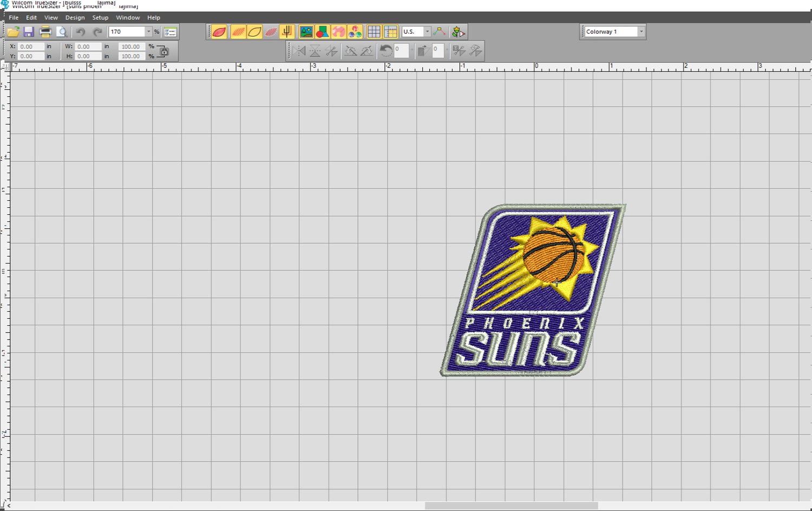The height and width of the screenshot is (511, 812).
Task: Expand the U.S. measurement units dropdown
Action: (427, 32)
